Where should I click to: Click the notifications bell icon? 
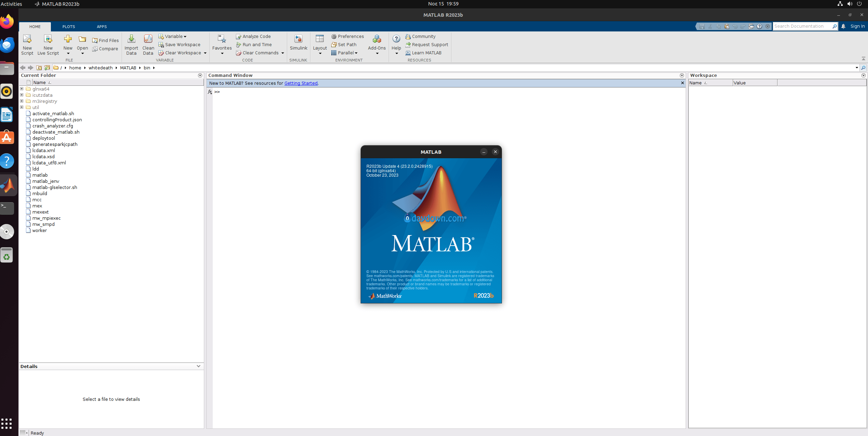(x=843, y=26)
